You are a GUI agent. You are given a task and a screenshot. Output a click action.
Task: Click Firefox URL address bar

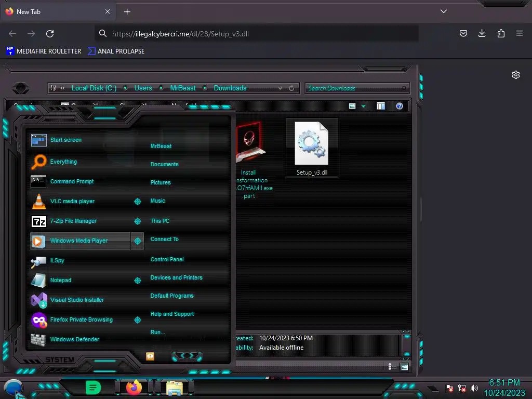[x=256, y=34]
